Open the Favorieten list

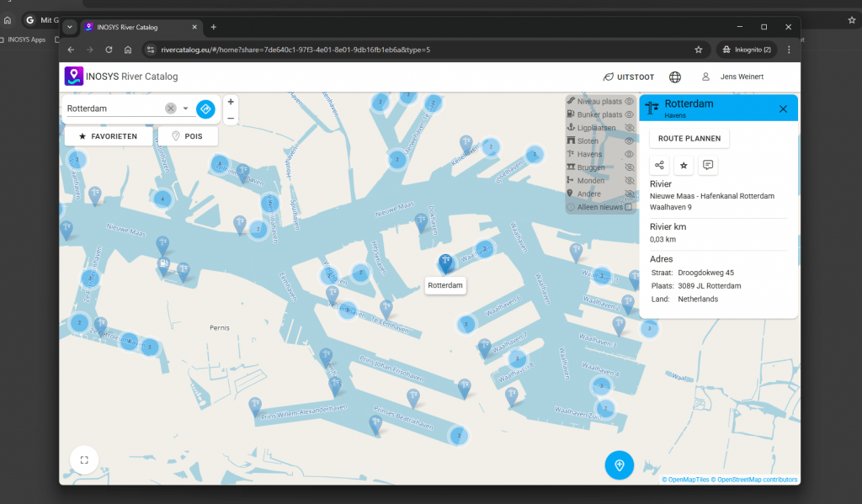pos(109,136)
